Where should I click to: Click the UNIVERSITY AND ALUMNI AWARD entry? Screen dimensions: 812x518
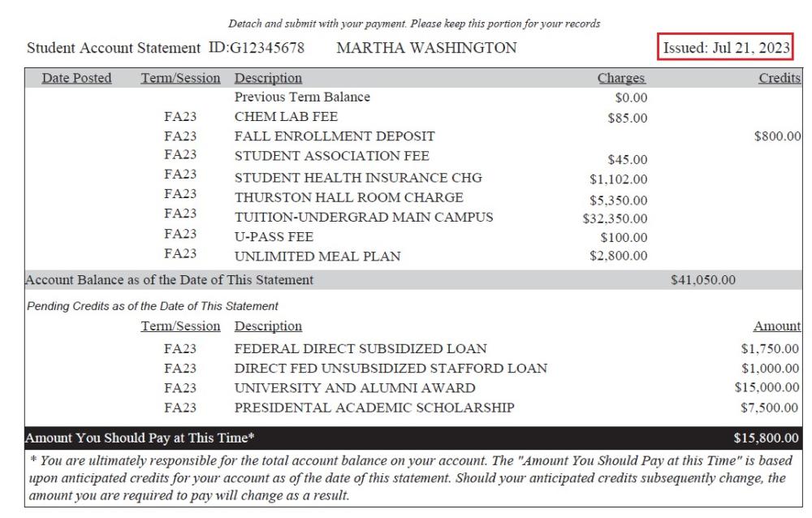355,388
